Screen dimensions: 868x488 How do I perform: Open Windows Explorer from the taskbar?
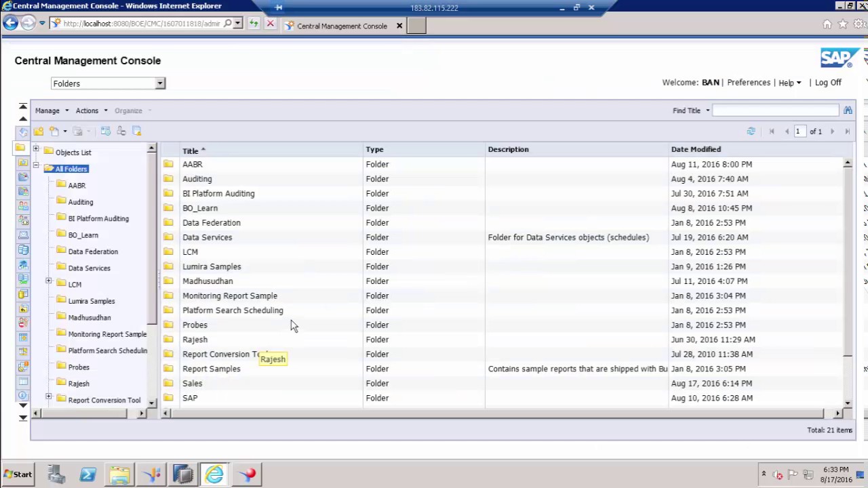(x=119, y=474)
